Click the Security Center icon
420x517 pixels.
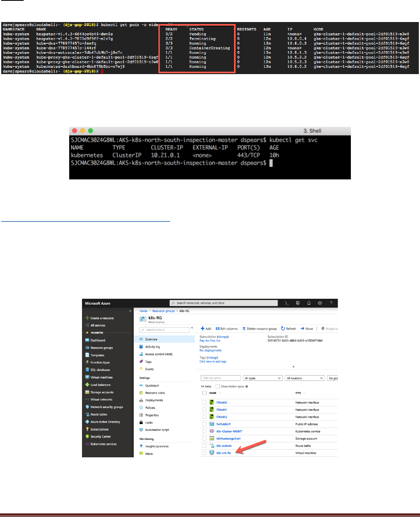click(x=87, y=437)
